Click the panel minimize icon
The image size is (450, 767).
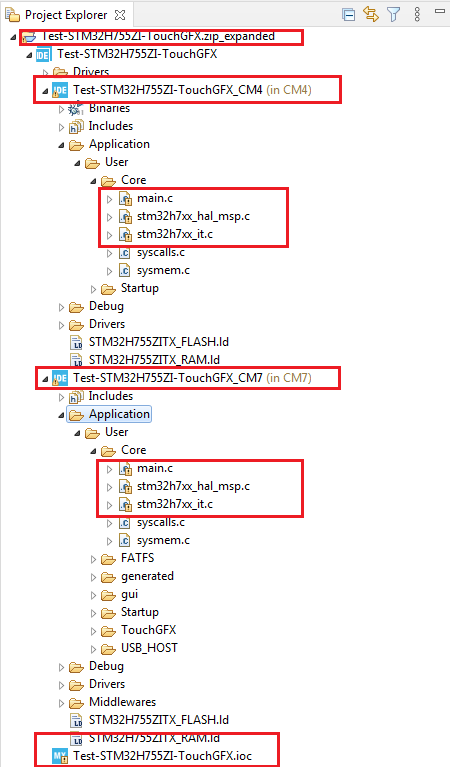[440, 11]
